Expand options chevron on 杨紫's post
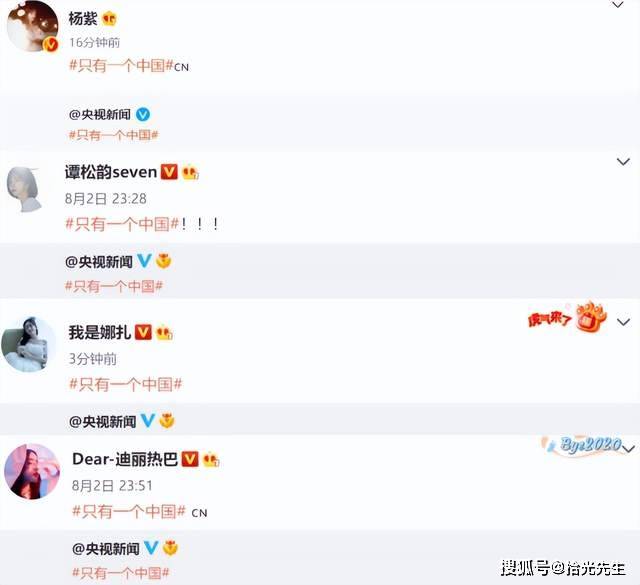 click(x=618, y=5)
